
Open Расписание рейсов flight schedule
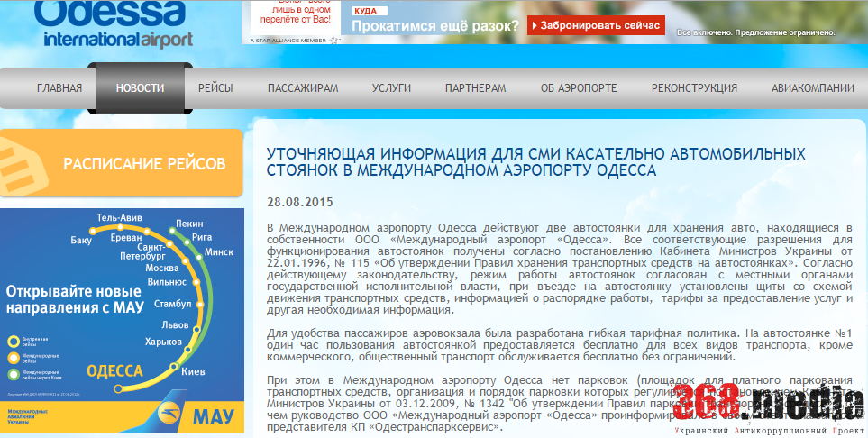pos(144,164)
